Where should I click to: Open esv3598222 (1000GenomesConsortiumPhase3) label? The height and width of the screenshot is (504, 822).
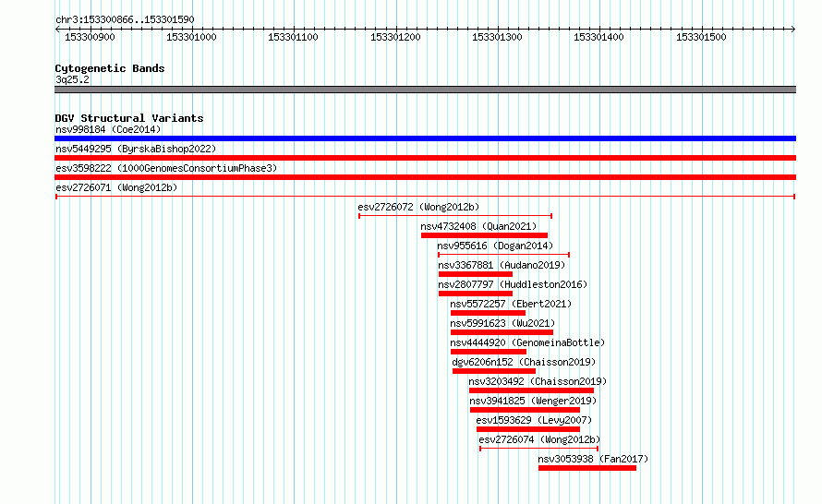click(x=166, y=168)
